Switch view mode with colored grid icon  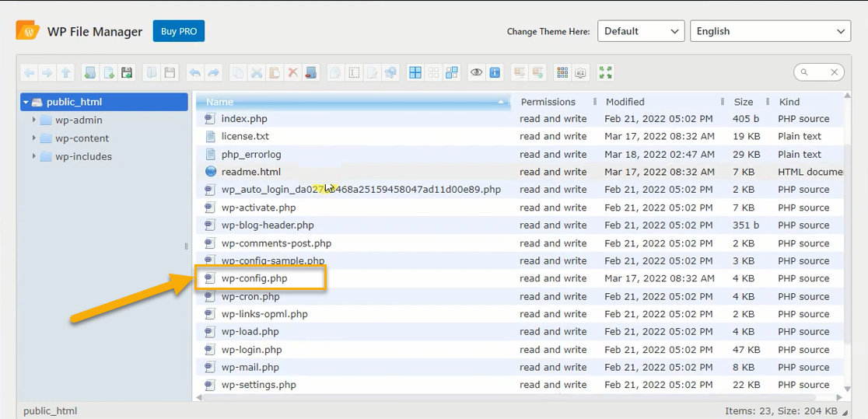pyautogui.click(x=562, y=72)
